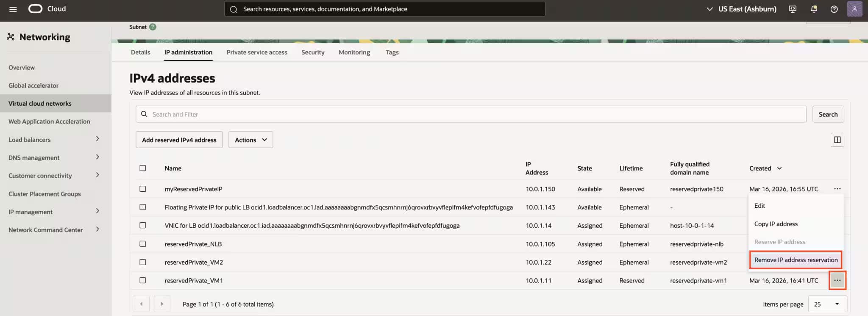The width and height of the screenshot is (868, 316).
Task: Click the Lifetime column header
Action: pos(631,168)
